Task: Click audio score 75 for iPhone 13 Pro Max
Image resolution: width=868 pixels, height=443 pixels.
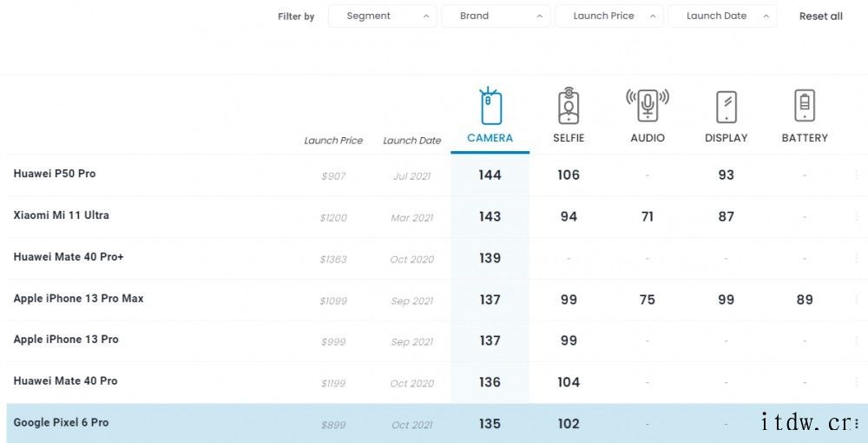Action: coord(648,300)
